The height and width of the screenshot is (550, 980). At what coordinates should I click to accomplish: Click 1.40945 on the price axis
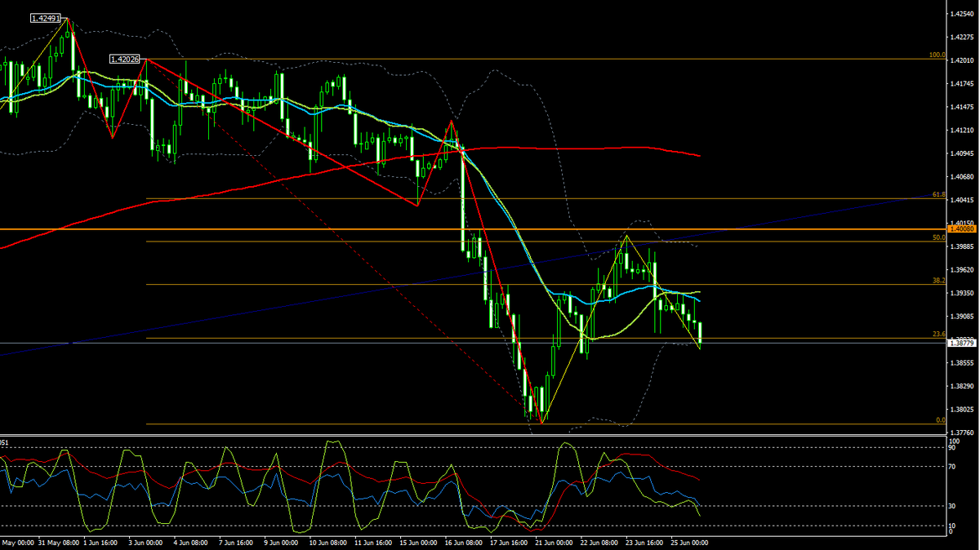962,153
